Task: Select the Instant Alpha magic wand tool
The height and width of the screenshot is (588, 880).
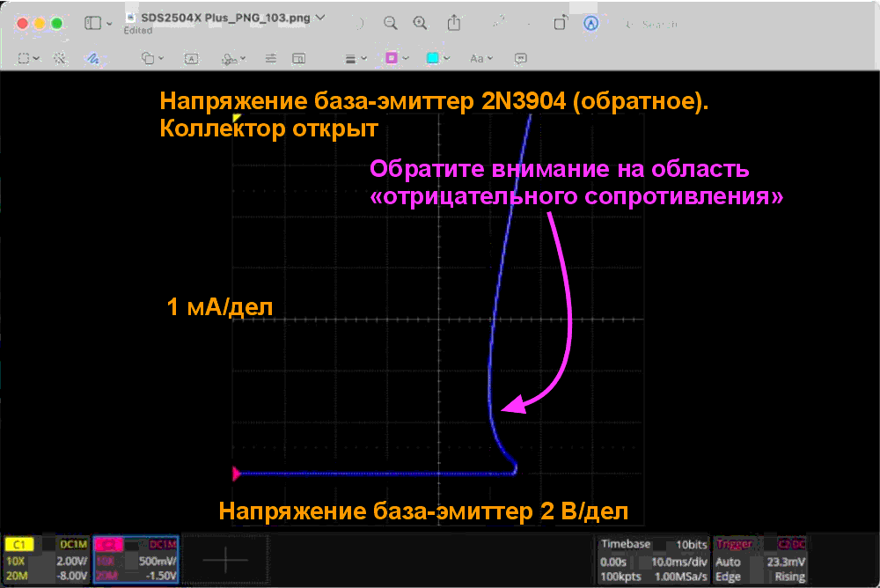Action: 60,58
